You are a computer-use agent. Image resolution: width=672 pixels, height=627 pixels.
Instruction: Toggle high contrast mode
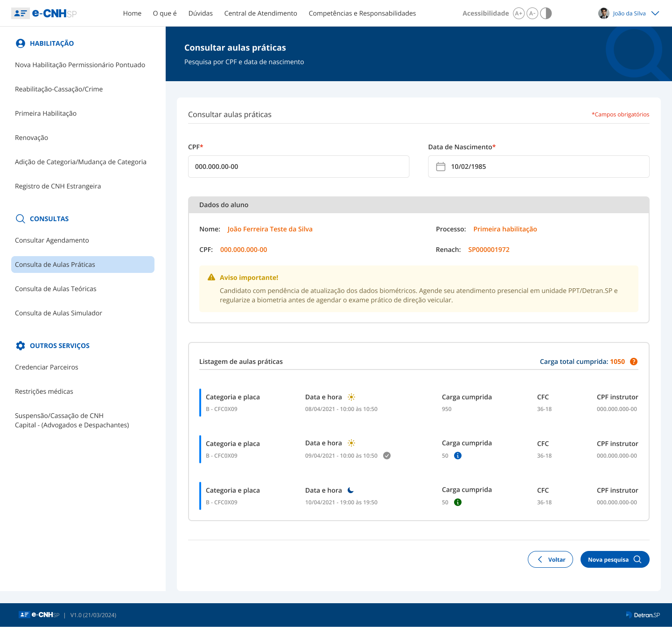(x=546, y=14)
